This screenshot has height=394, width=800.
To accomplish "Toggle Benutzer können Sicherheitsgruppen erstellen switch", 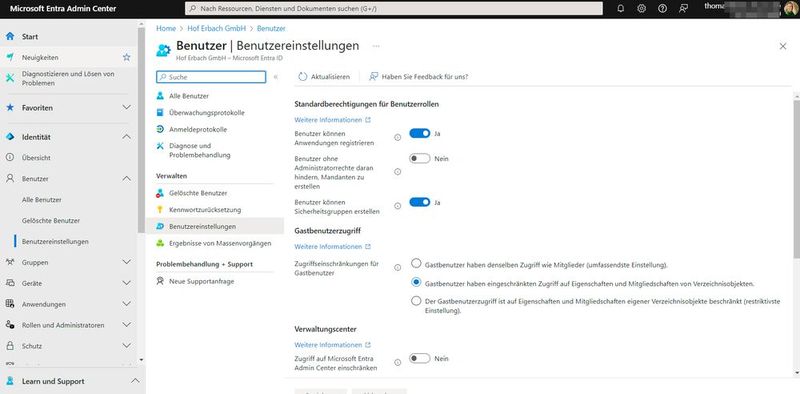I will click(x=420, y=203).
